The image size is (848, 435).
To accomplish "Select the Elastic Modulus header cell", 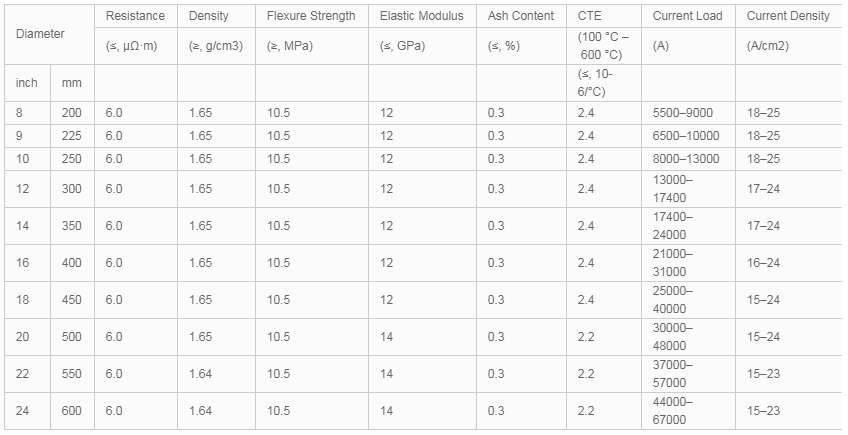I will (x=422, y=16).
